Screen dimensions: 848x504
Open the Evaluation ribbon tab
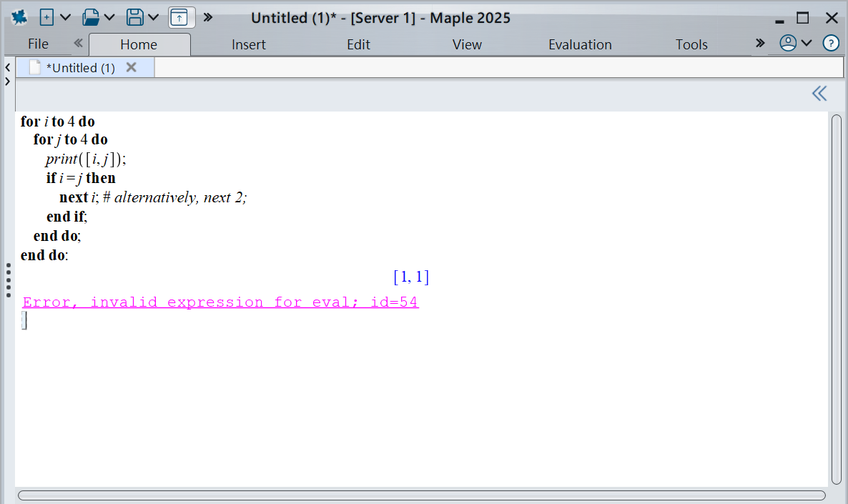coord(580,44)
